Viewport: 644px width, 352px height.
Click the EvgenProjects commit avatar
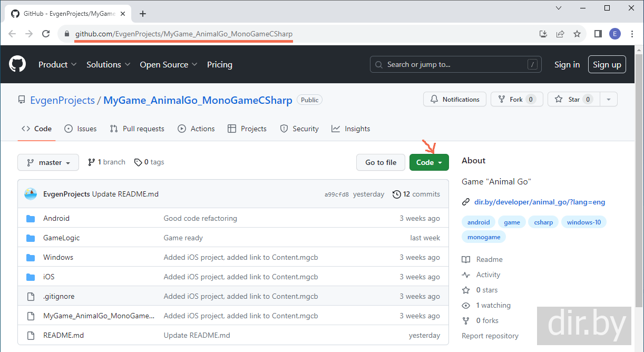(x=31, y=194)
